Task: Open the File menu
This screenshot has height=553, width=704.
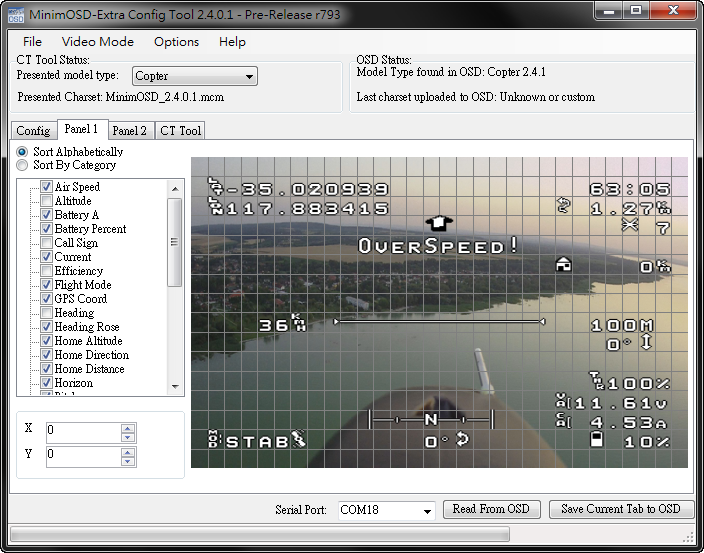Action: click(32, 42)
